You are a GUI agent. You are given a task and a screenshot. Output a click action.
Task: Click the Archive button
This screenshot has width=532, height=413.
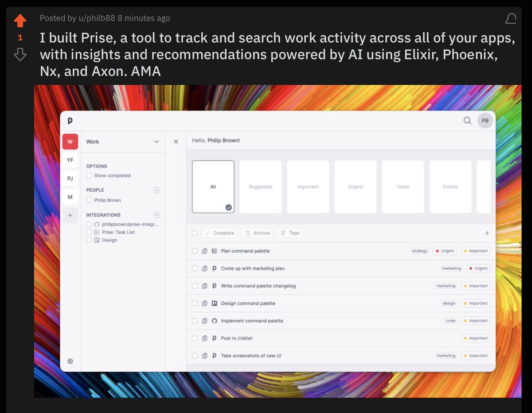tap(258, 233)
